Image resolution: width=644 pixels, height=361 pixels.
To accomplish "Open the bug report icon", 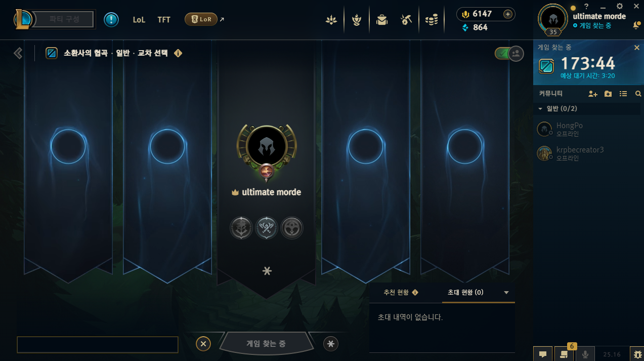I will (x=636, y=354).
